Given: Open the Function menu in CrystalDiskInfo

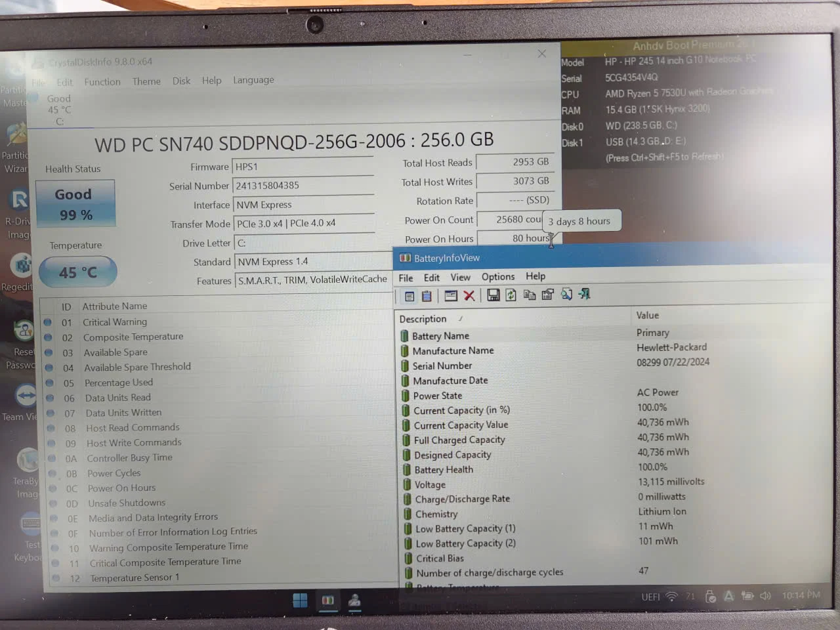Looking at the screenshot, I should pyautogui.click(x=102, y=82).
